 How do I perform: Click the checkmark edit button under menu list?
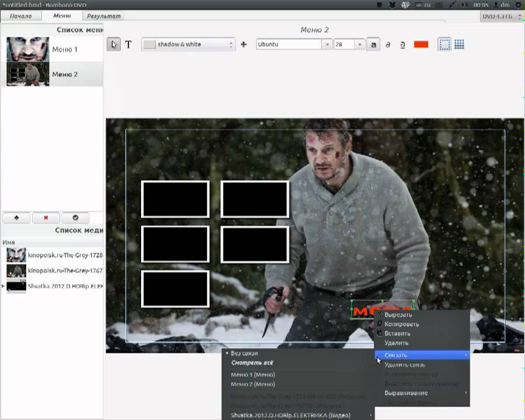click(x=75, y=218)
